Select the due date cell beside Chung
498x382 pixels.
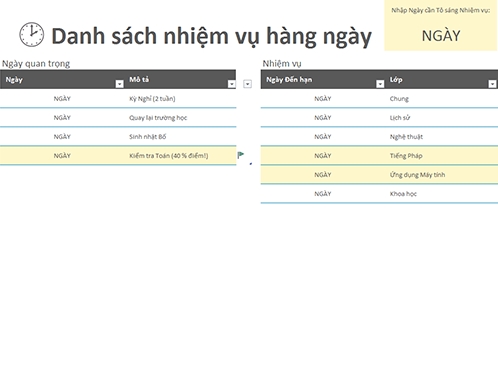coord(323,99)
